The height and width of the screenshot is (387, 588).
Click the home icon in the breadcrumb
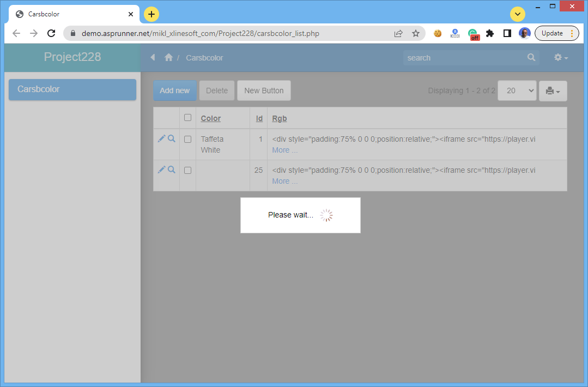point(168,58)
